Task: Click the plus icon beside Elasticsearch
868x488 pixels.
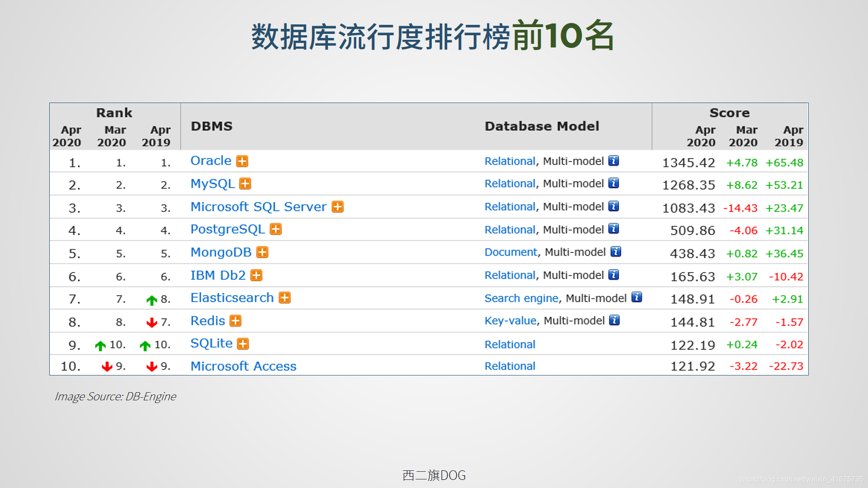Action: (x=285, y=298)
